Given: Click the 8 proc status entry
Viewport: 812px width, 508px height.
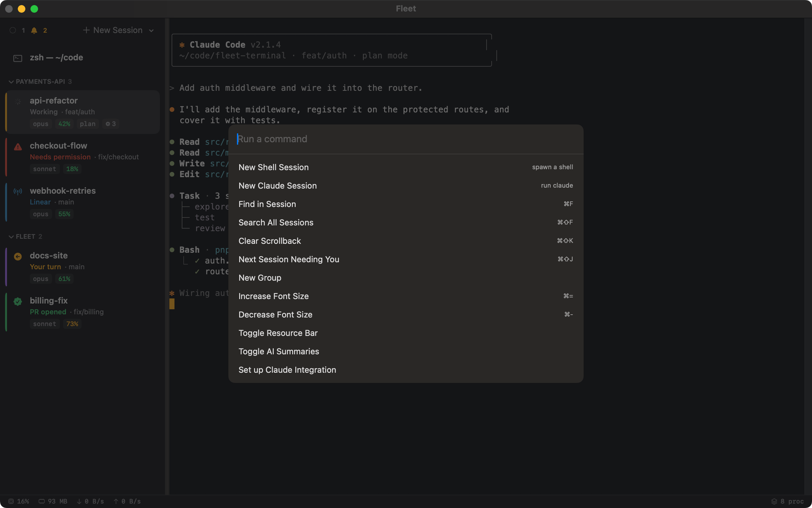Looking at the screenshot, I should (788, 501).
